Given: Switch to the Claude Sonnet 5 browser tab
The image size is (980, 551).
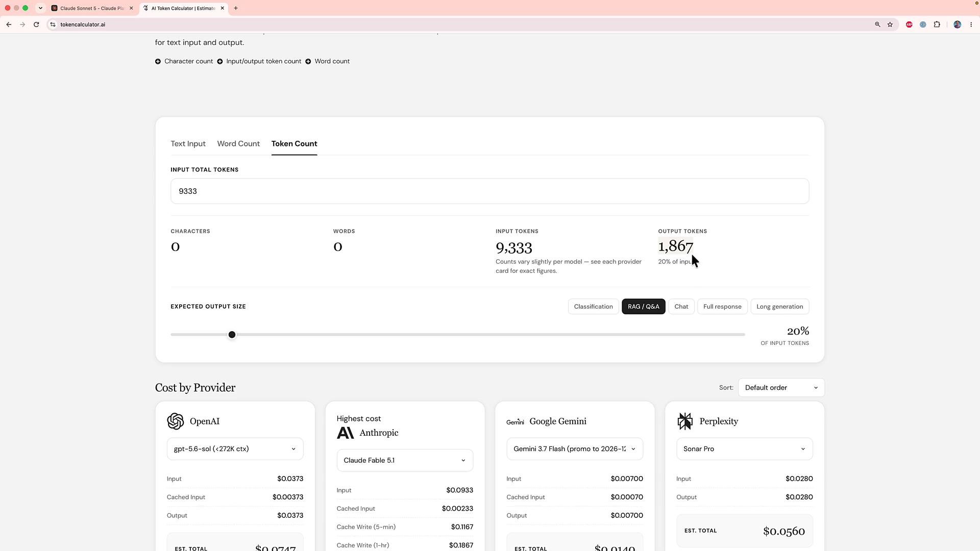Looking at the screenshot, I should coord(92,8).
